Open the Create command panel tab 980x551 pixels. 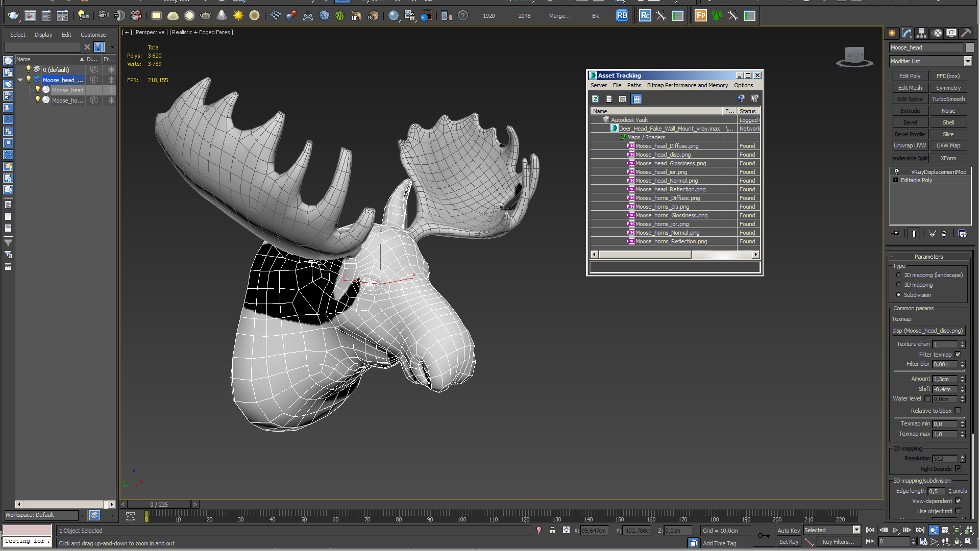(892, 33)
